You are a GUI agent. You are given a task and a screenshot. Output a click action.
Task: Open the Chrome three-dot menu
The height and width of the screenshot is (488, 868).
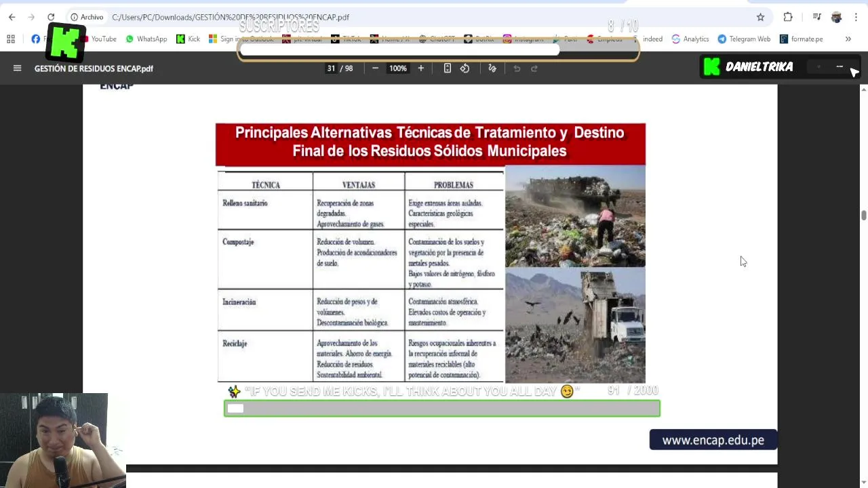856,17
